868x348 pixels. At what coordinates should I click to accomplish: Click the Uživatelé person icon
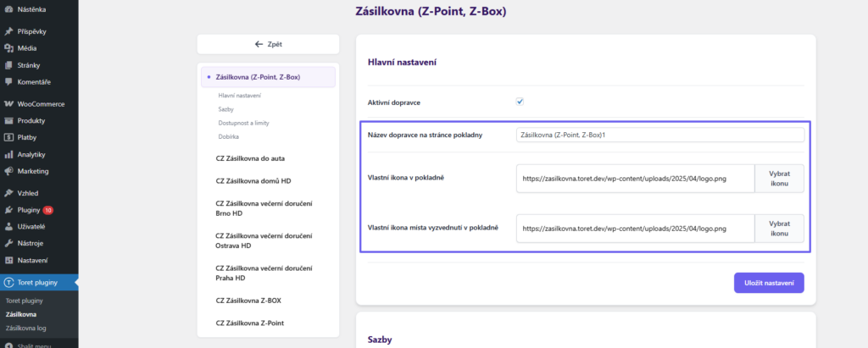click(x=8, y=227)
